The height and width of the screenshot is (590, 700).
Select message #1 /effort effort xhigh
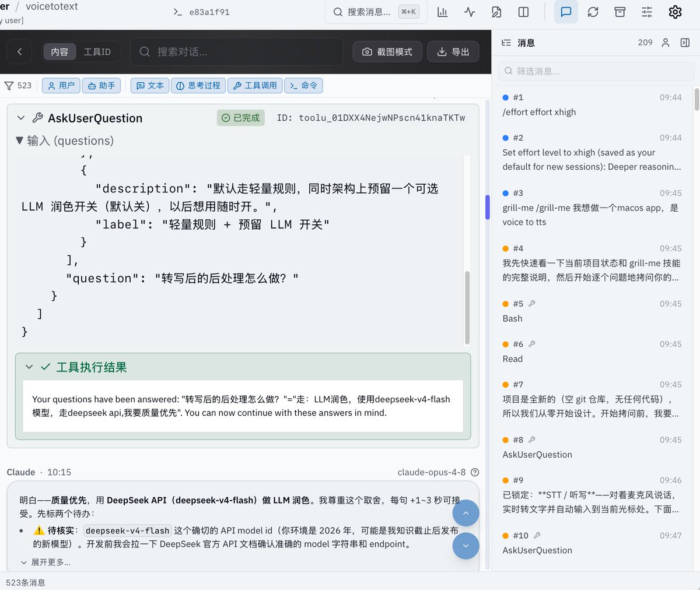[x=592, y=105]
